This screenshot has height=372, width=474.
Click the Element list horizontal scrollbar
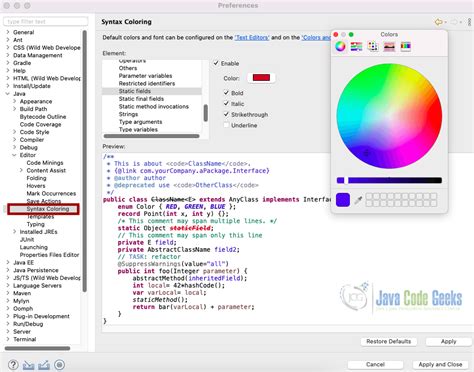point(152,136)
